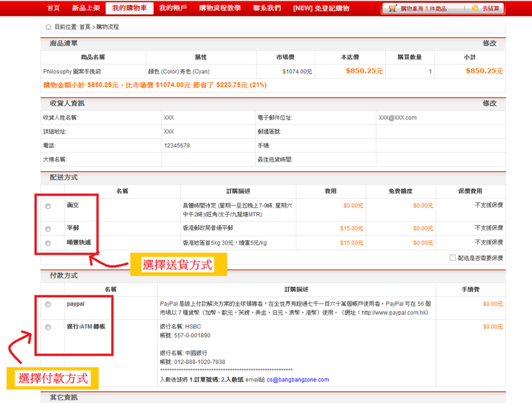Screen dimensions: 532x403
Task: Click the checkout icon beside 去結算
Action: (x=474, y=9)
